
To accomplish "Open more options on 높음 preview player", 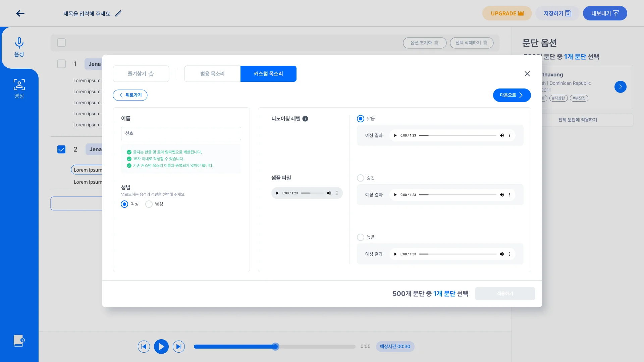I will coord(510,254).
